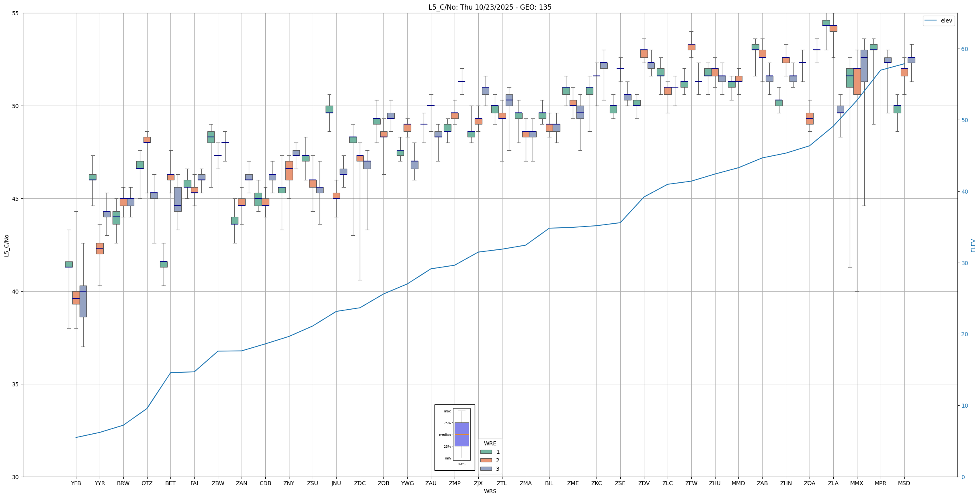Click the L5_C/No y-axis title
The width and height of the screenshot is (980, 498).
6,245
